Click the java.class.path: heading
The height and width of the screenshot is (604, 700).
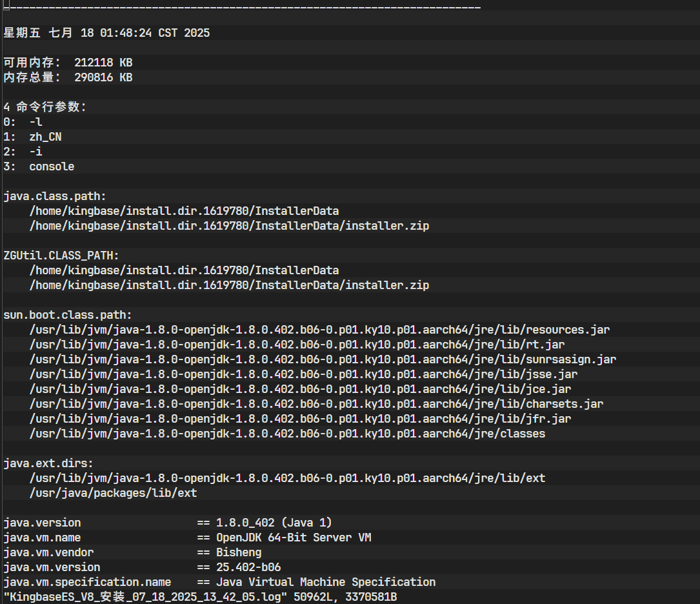coord(55,196)
